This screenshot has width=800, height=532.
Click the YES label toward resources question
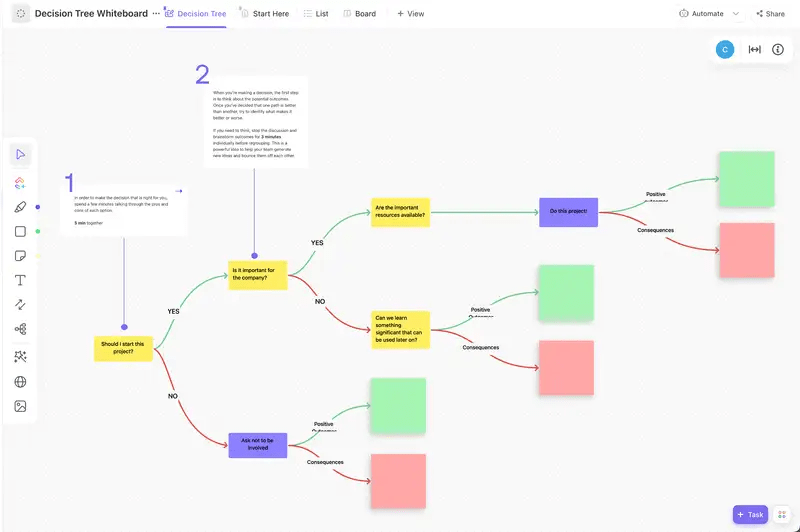click(317, 243)
